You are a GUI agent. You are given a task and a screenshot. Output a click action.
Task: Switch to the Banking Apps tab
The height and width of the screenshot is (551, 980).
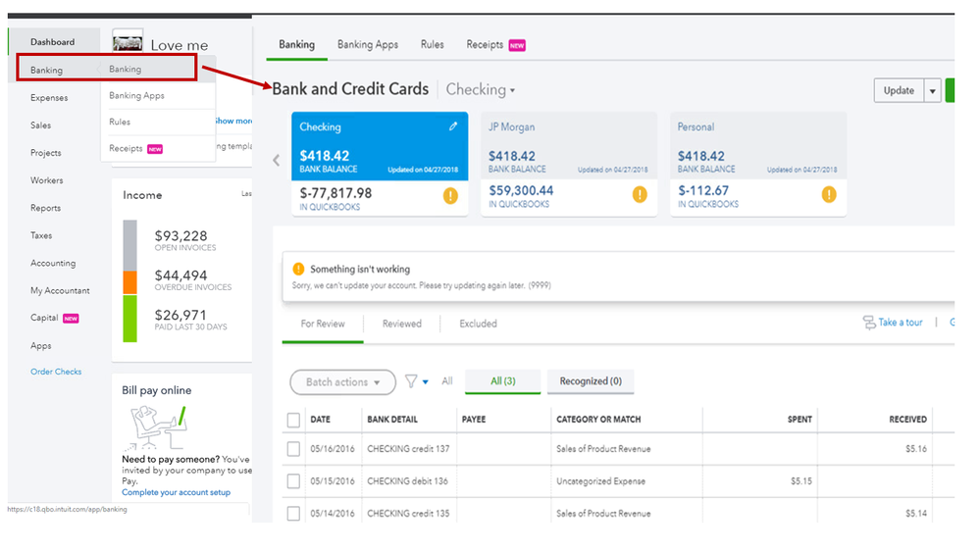coord(367,45)
